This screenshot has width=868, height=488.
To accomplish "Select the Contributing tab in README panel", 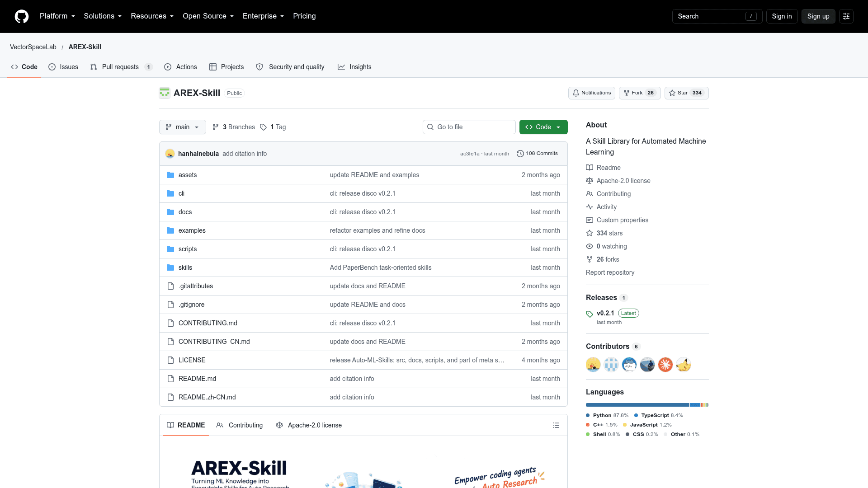I will [239, 425].
